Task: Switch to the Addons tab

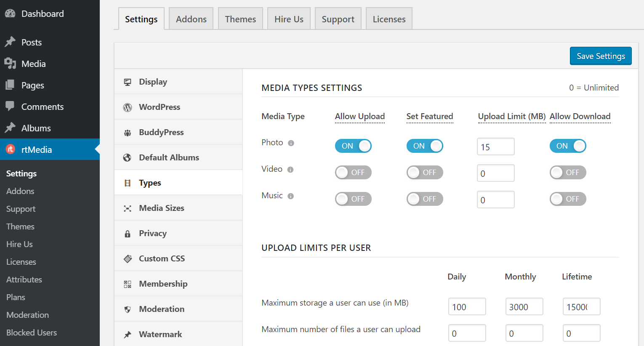Action: coord(191,19)
